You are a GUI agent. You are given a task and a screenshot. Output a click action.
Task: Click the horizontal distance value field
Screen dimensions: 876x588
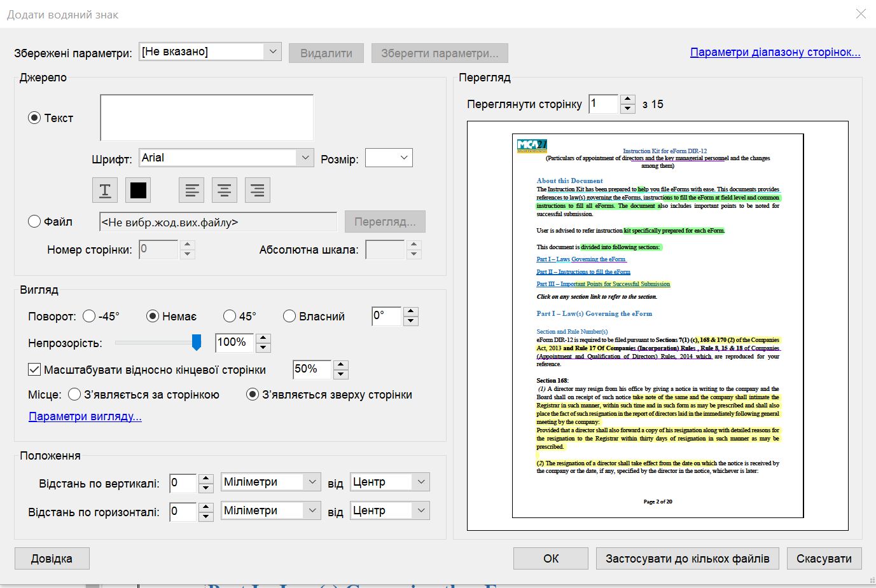coord(183,511)
